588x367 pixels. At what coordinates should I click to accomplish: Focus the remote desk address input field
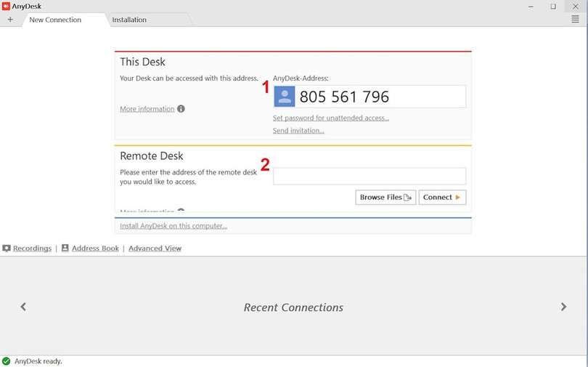(369, 176)
